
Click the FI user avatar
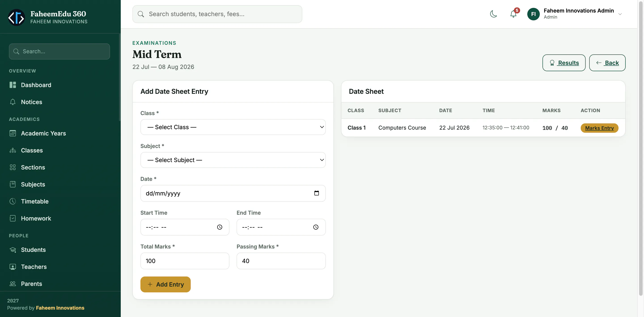(x=533, y=14)
